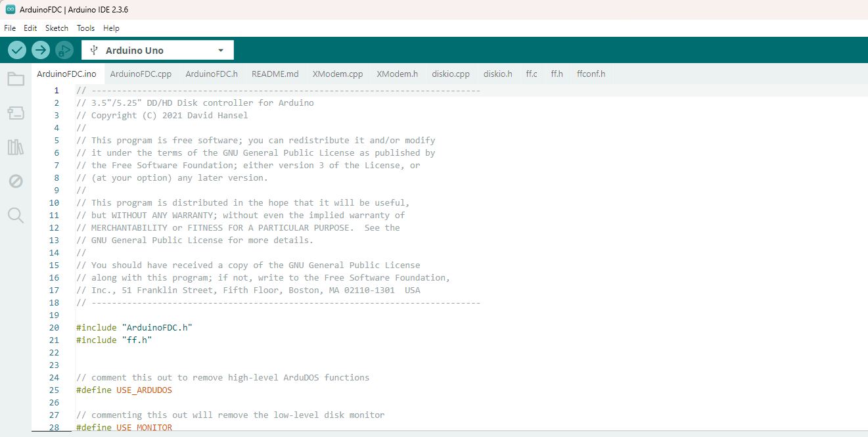
Task: Click the Upload arrow button
Action: coord(41,50)
